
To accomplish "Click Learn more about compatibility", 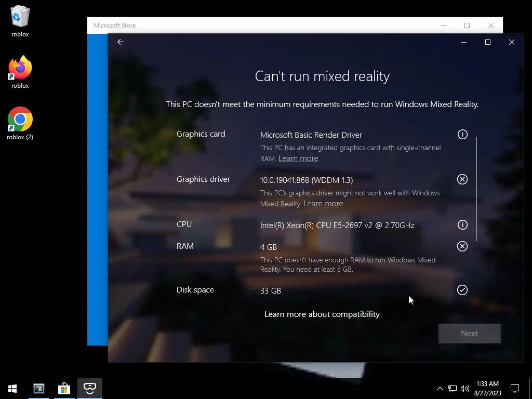I will click(322, 314).
